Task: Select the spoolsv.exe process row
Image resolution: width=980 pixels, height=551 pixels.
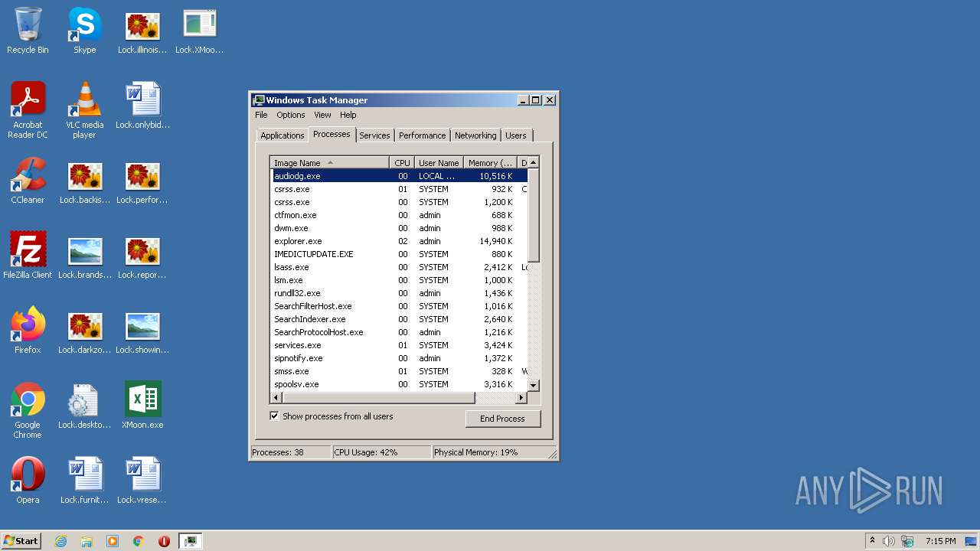Action: [x=399, y=384]
